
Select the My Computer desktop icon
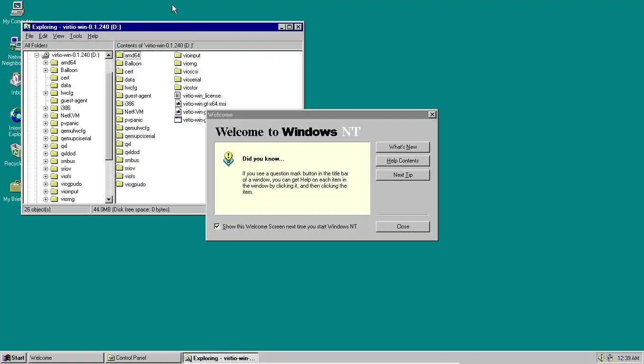(17, 9)
